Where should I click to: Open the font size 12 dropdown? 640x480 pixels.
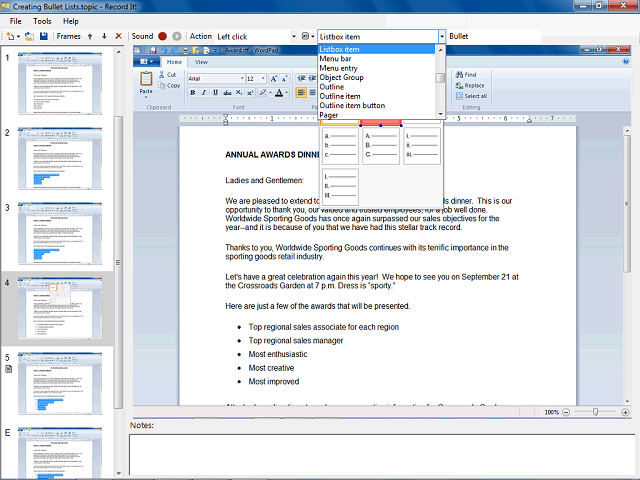point(263,78)
